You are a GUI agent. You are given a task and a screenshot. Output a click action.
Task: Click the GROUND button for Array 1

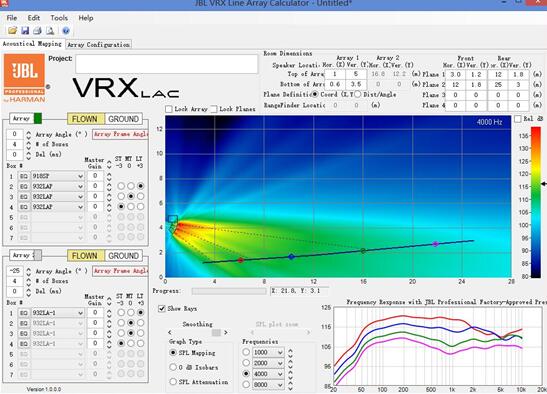123,119
